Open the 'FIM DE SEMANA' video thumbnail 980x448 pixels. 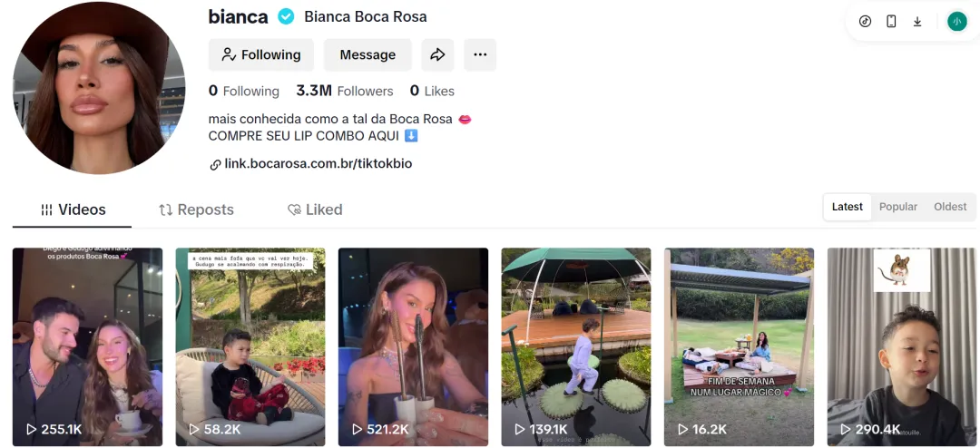(x=739, y=345)
